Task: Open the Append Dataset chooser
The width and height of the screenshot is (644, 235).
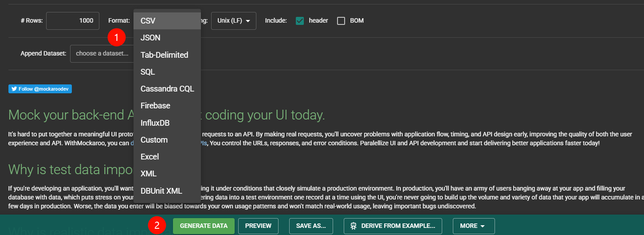Action: pos(102,53)
